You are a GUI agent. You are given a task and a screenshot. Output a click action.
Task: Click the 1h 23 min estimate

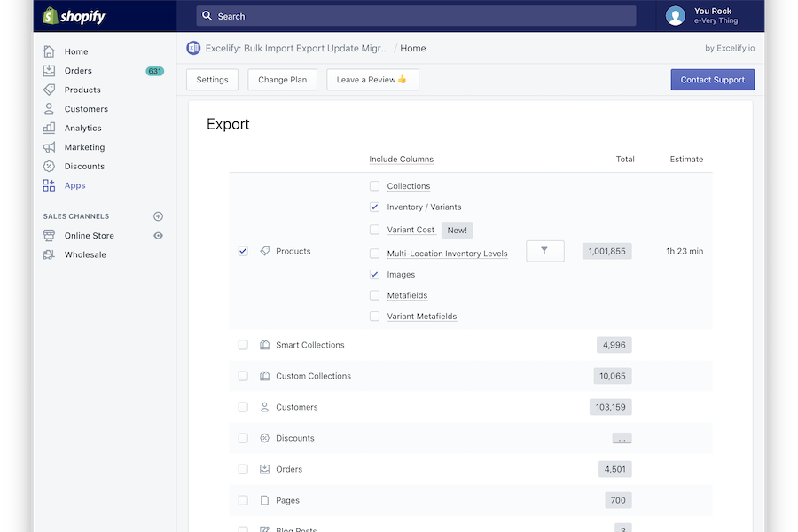(685, 251)
